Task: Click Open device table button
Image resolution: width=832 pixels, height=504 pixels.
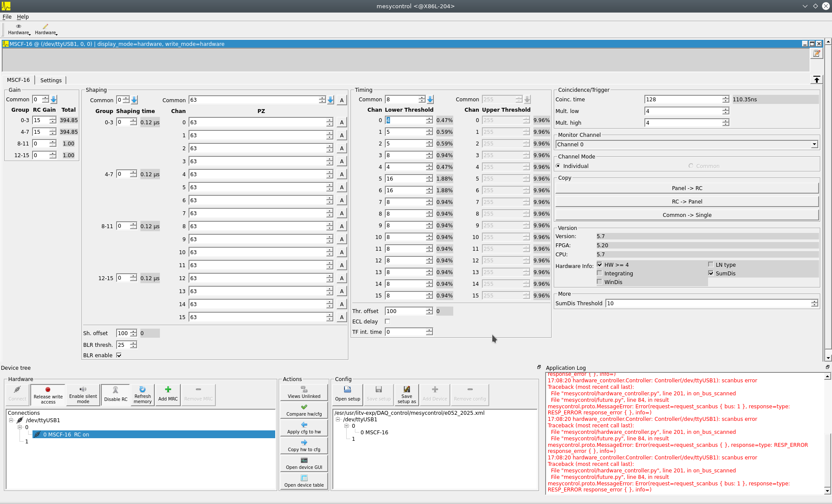Action: (304, 481)
